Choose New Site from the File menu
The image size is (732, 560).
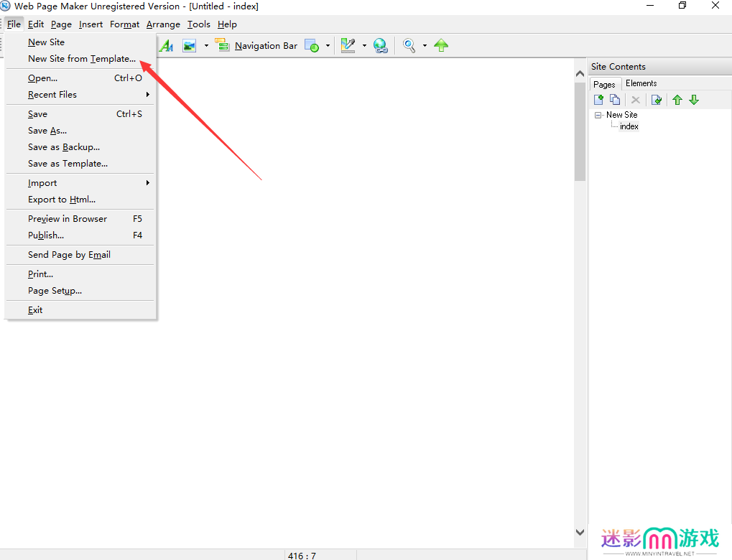point(80,42)
